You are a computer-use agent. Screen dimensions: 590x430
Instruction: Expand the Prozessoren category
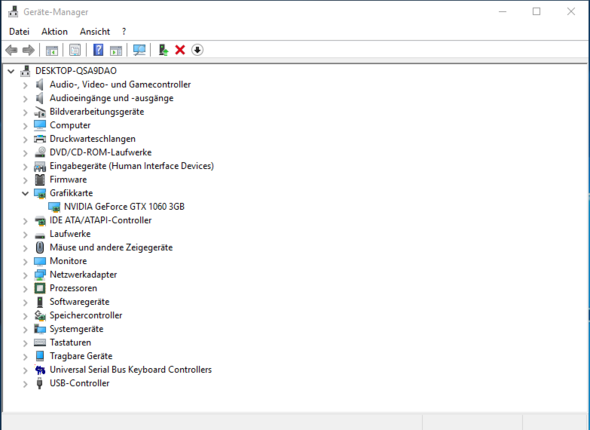pos(25,289)
